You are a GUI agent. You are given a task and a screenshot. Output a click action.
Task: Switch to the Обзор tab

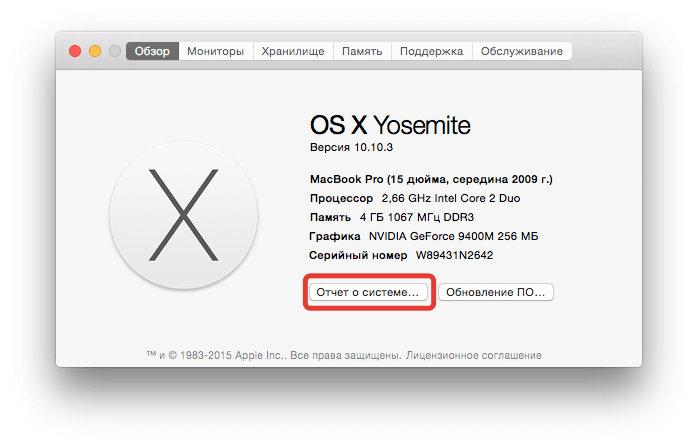pyautogui.click(x=152, y=51)
